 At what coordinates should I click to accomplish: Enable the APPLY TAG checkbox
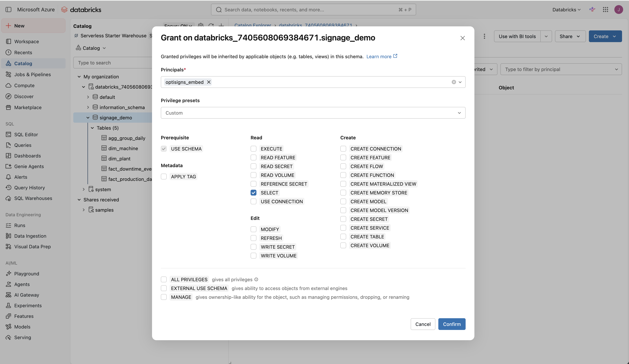coord(164,177)
